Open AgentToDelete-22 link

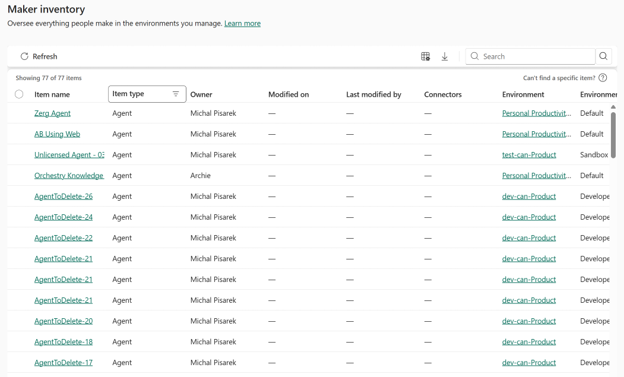[x=63, y=238]
